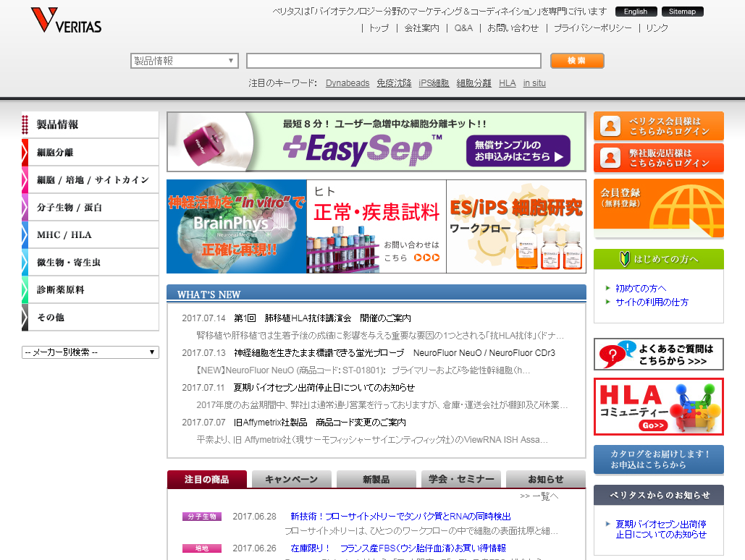Focus the main search text field
This screenshot has height=560, width=745.
pos(394,61)
